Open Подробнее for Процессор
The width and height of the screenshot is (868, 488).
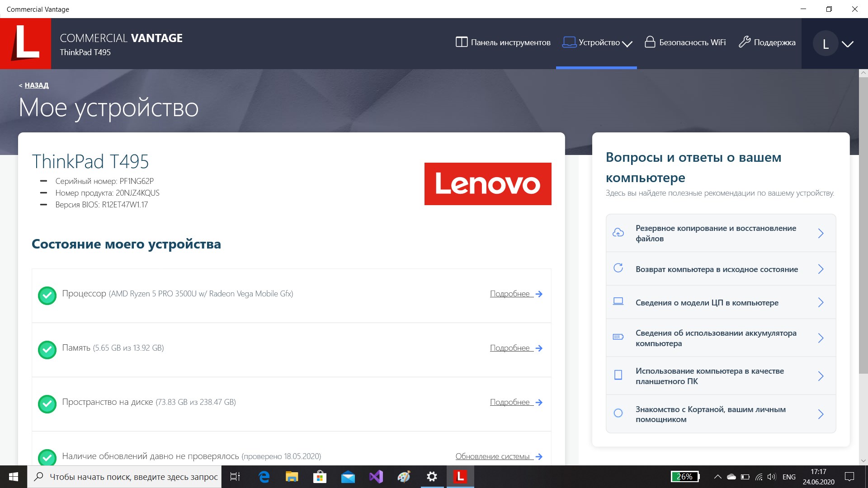tap(516, 294)
